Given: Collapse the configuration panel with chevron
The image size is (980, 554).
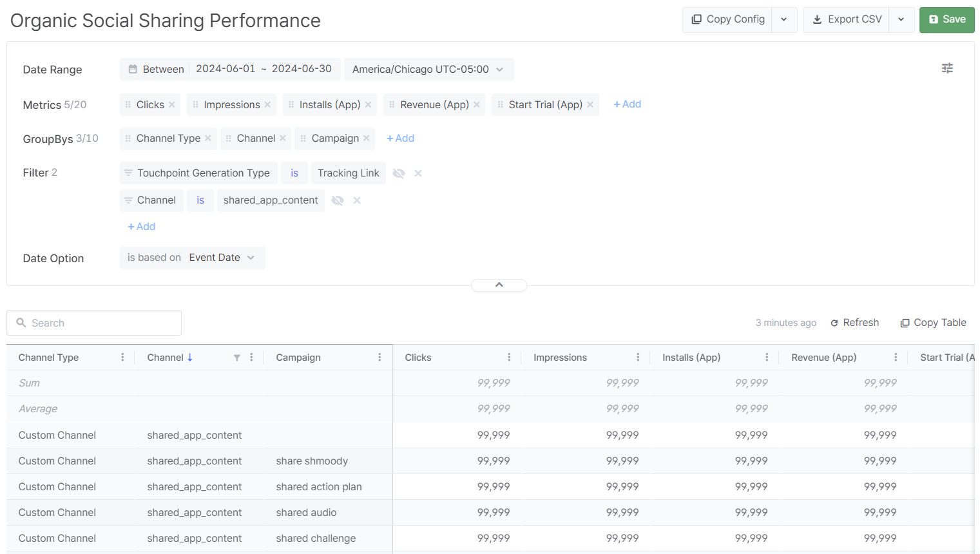Looking at the screenshot, I should 499,285.
